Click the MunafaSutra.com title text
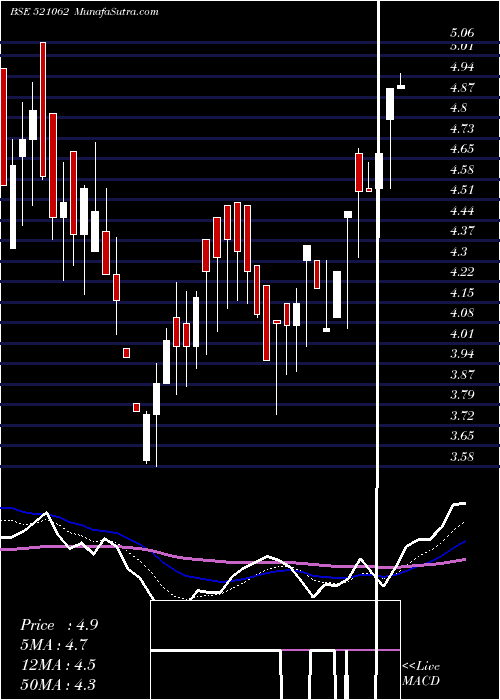This screenshot has height=700, width=500. pos(117,12)
